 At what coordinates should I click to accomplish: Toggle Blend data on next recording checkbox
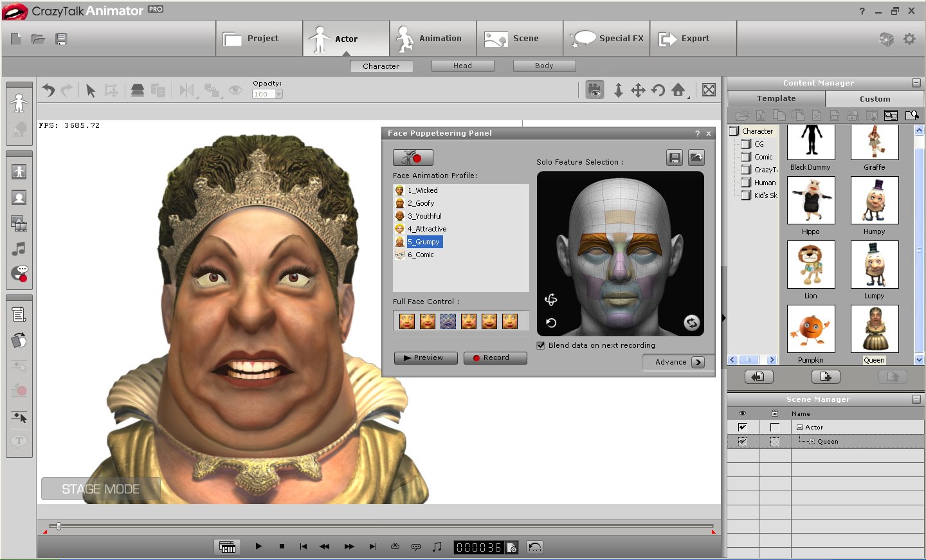[x=541, y=345]
